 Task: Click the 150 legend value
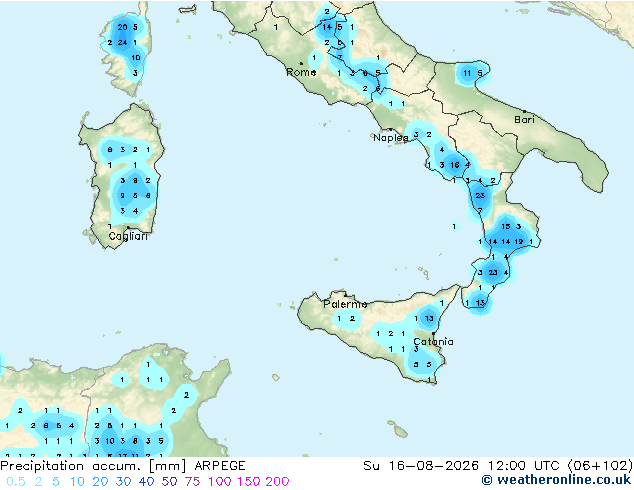point(249,482)
